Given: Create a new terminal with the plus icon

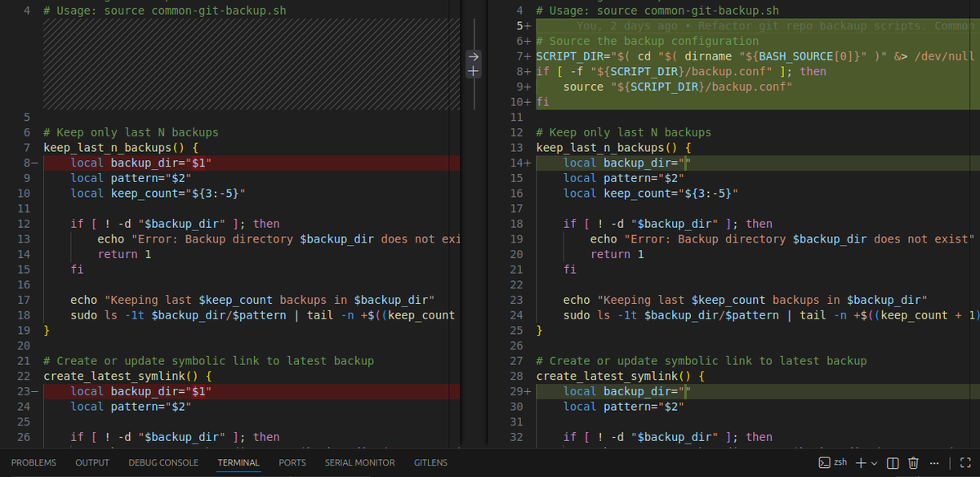Looking at the screenshot, I should [x=860, y=462].
